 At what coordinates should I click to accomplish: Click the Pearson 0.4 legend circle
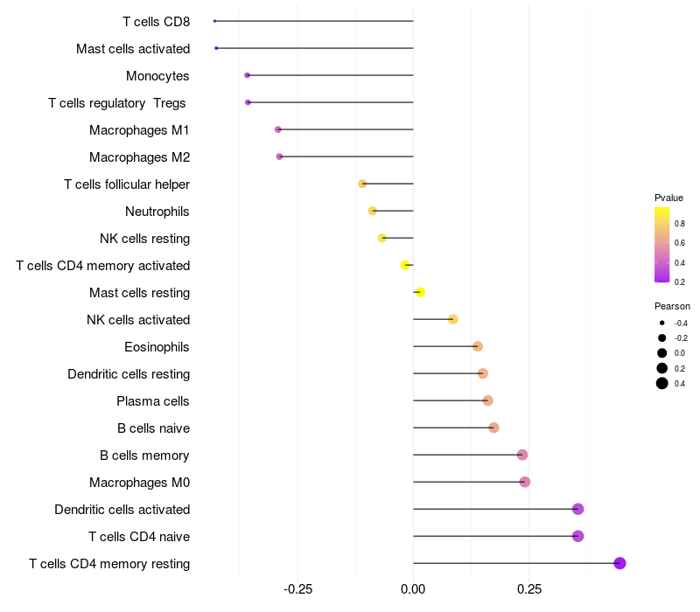pos(662,383)
